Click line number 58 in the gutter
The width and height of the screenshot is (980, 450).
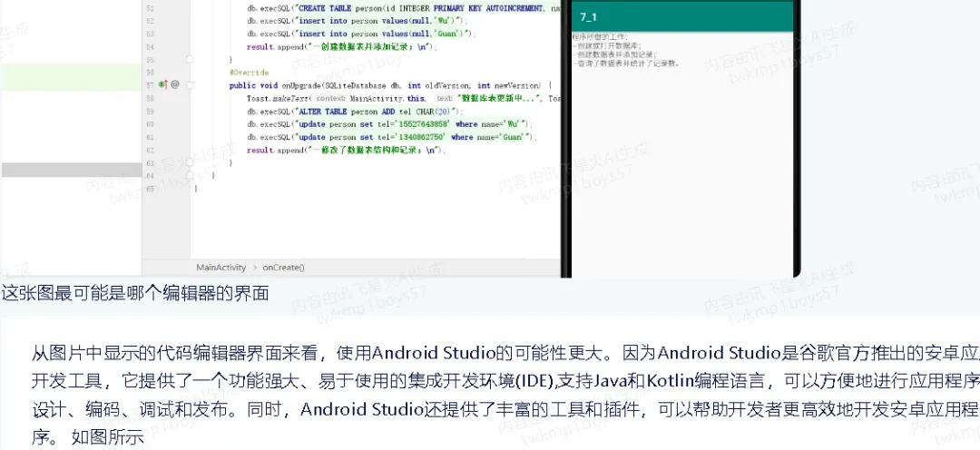point(150,98)
